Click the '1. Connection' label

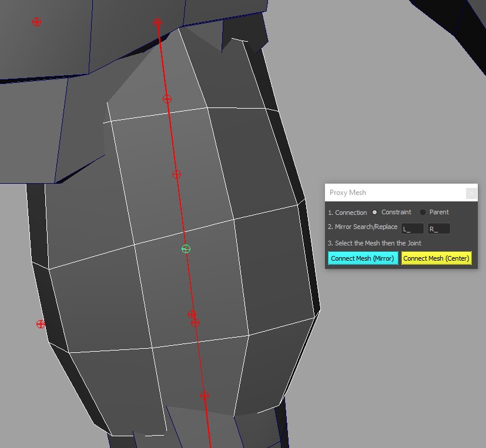click(x=347, y=213)
